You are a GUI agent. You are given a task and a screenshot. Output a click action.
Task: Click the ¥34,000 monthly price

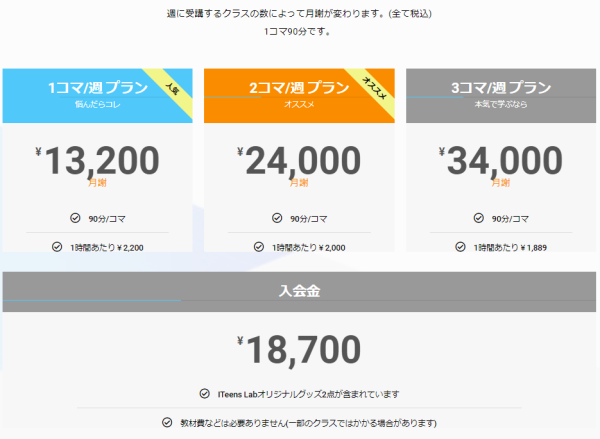click(x=501, y=161)
